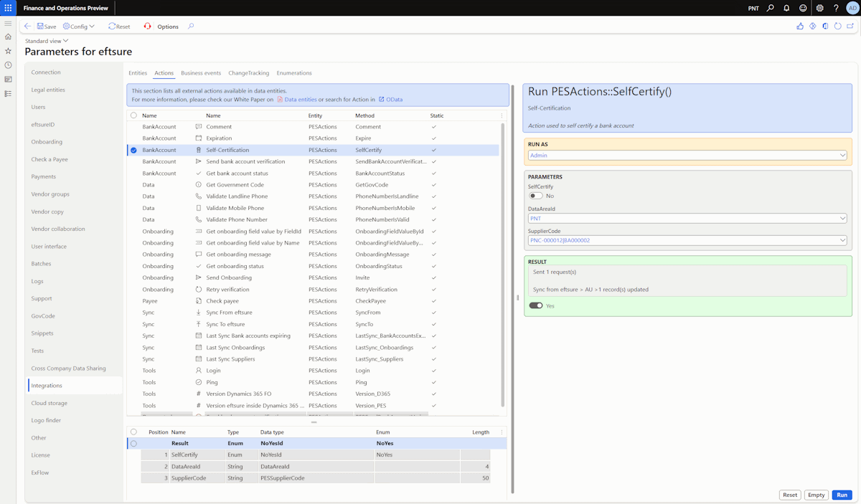The height and width of the screenshot is (504, 861).
Task: Open the feedback smiley icon
Action: [803, 8]
